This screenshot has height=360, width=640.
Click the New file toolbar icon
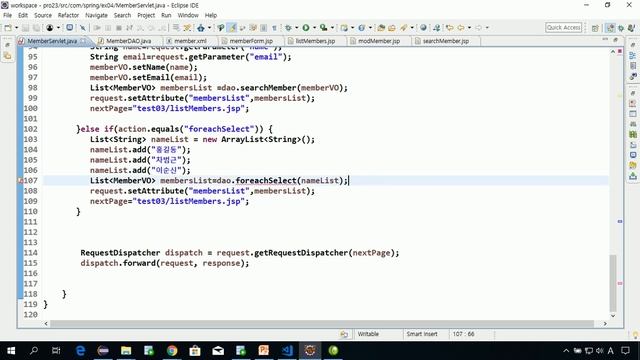(8, 28)
